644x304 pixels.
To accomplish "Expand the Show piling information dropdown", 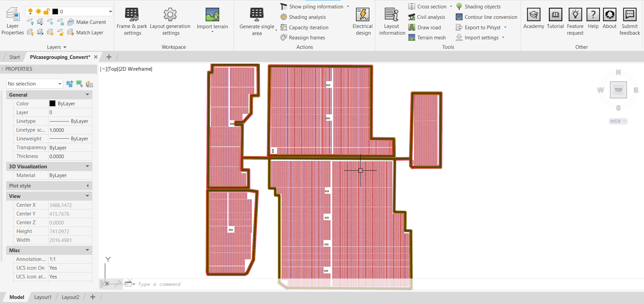I will [x=349, y=6].
